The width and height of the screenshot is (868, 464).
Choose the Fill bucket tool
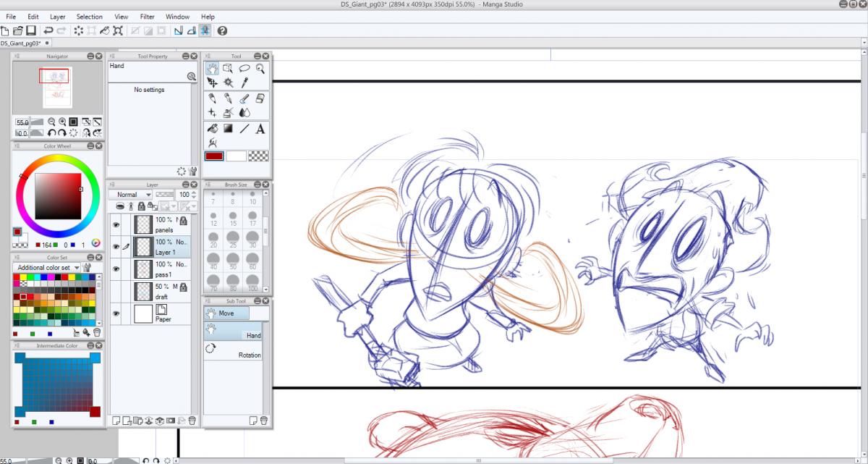[212, 129]
